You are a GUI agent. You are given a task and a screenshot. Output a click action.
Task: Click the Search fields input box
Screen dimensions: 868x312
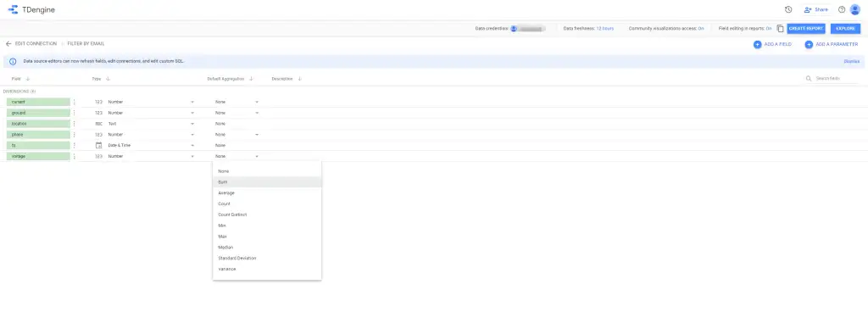pyautogui.click(x=837, y=79)
